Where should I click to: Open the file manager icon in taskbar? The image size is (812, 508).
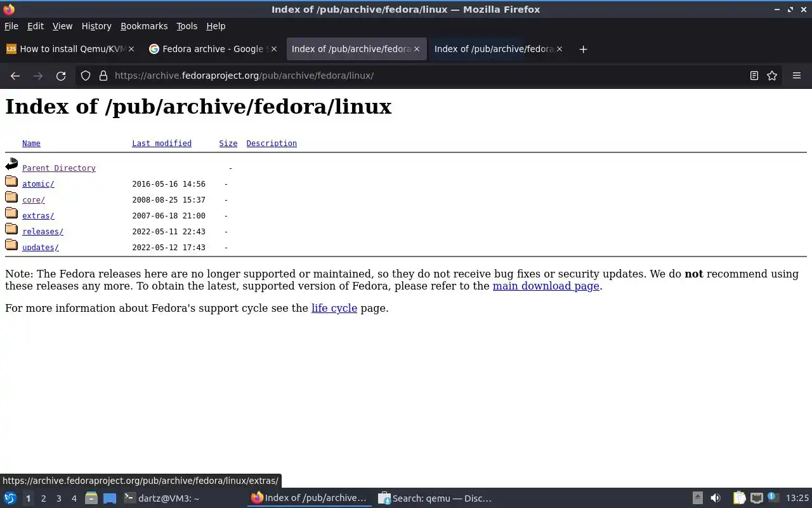point(91,498)
